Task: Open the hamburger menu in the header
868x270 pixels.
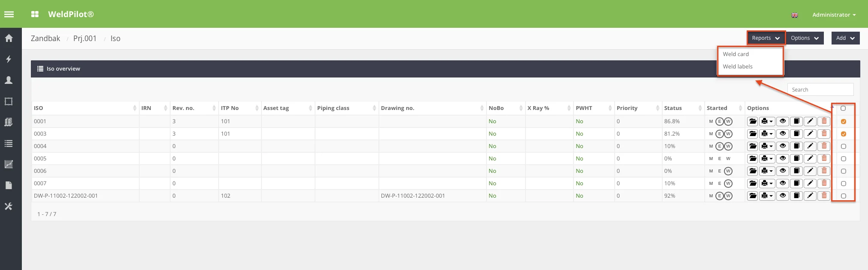Action: [x=9, y=14]
